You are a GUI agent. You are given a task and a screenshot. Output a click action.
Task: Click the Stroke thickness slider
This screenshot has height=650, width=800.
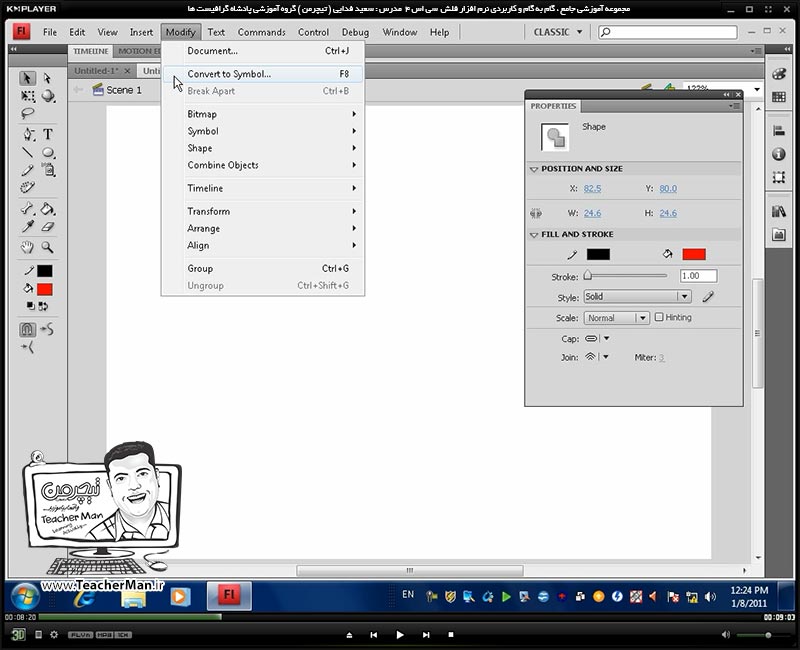[626, 276]
